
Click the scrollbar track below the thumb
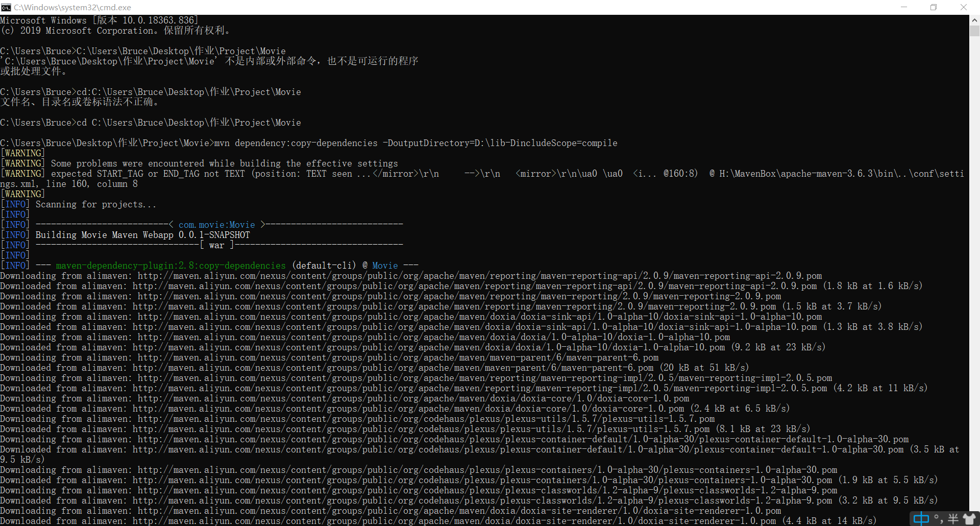[975, 255]
